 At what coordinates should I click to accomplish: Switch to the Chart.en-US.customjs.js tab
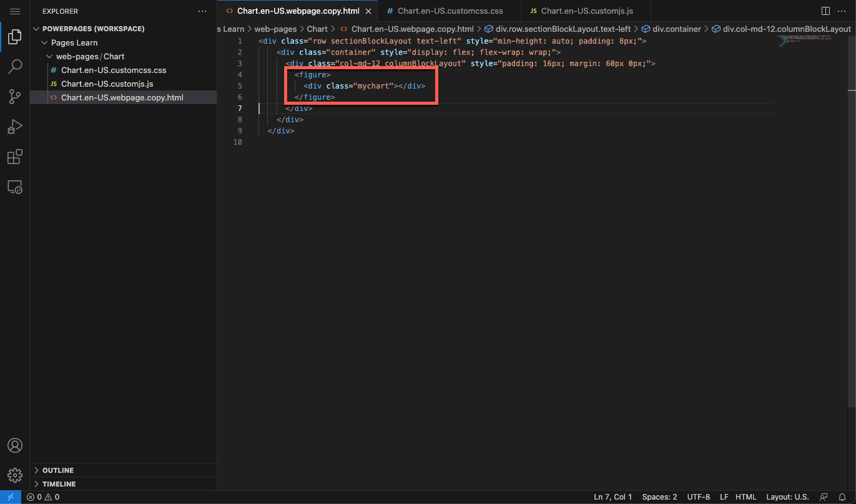tap(587, 11)
